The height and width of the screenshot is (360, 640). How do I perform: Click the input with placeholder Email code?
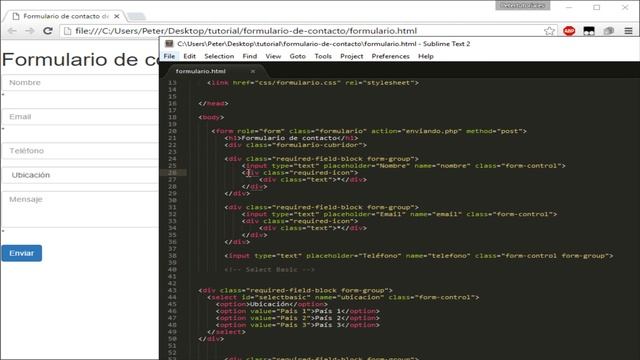pyautogui.click(x=399, y=214)
